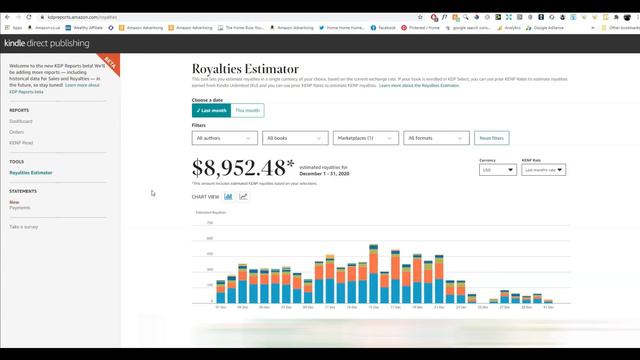Open the Amazon.co.uk bookmark
The image size is (640, 360).
(44, 28)
